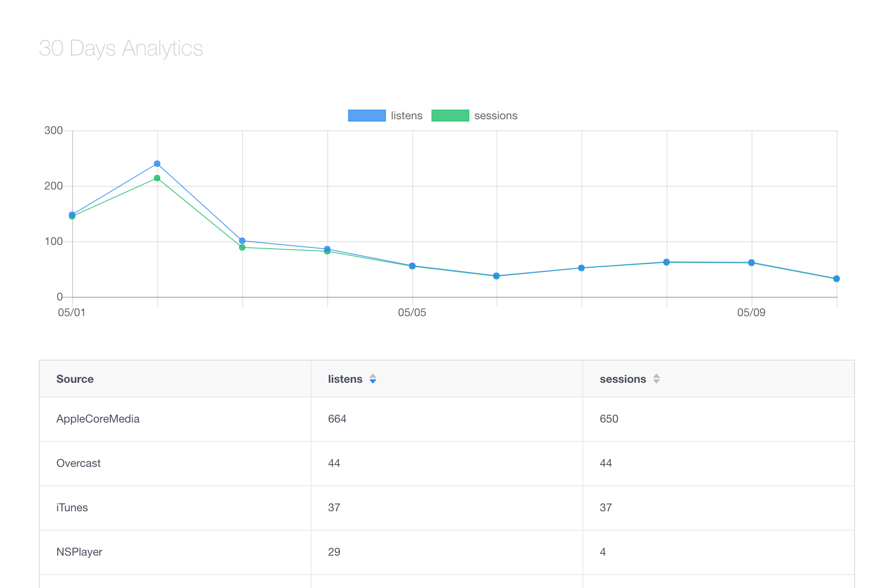This screenshot has height=588, width=892.
Task: Select the AppleCoreMedia row
Action: [x=446, y=419]
